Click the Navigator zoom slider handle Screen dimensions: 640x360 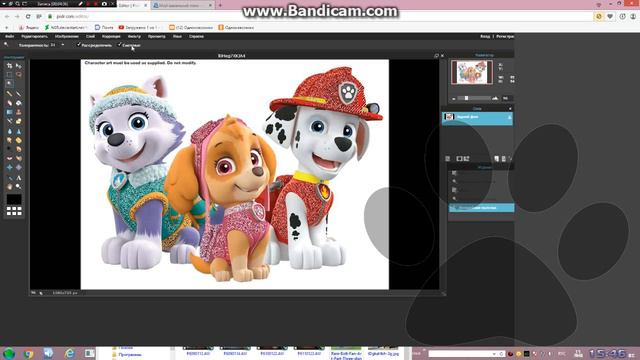coord(467,98)
